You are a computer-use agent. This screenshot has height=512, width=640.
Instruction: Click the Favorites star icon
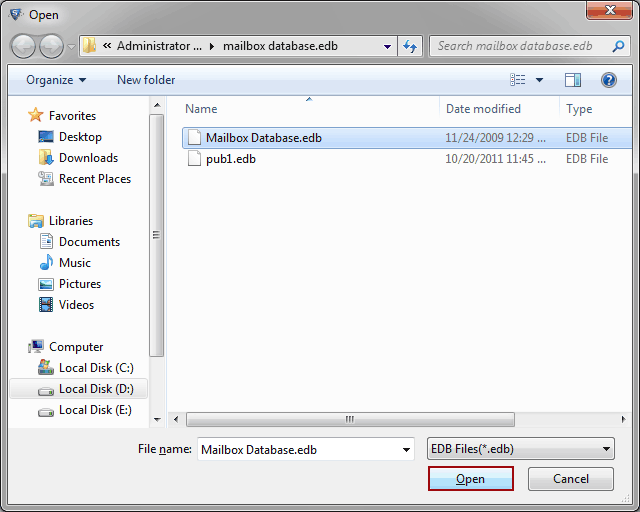[x=36, y=115]
